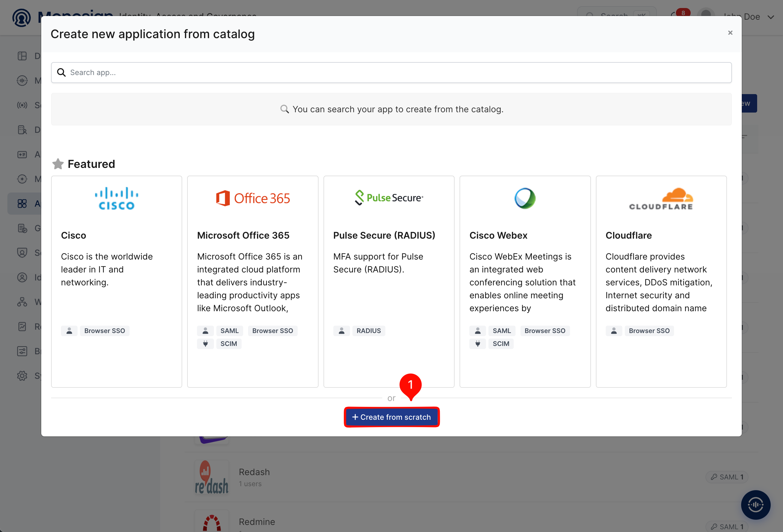Image resolution: width=783 pixels, height=532 pixels.
Task: Click the plug icon on the Office 365 card
Action: (205, 343)
